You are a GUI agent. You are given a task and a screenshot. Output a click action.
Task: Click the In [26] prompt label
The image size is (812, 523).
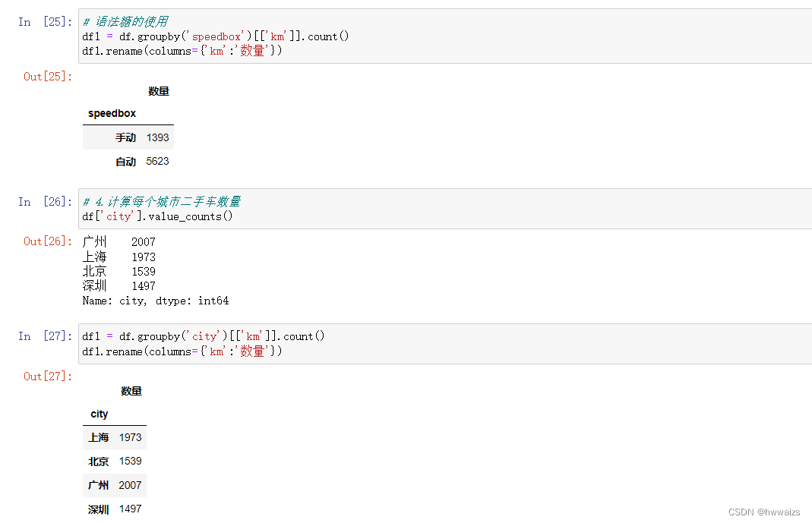(x=46, y=202)
